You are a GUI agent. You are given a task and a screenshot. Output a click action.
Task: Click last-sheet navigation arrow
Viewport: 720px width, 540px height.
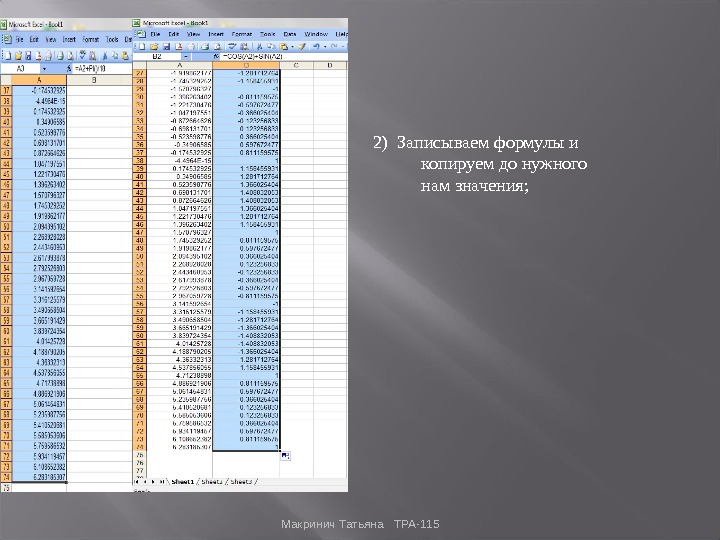(162, 482)
